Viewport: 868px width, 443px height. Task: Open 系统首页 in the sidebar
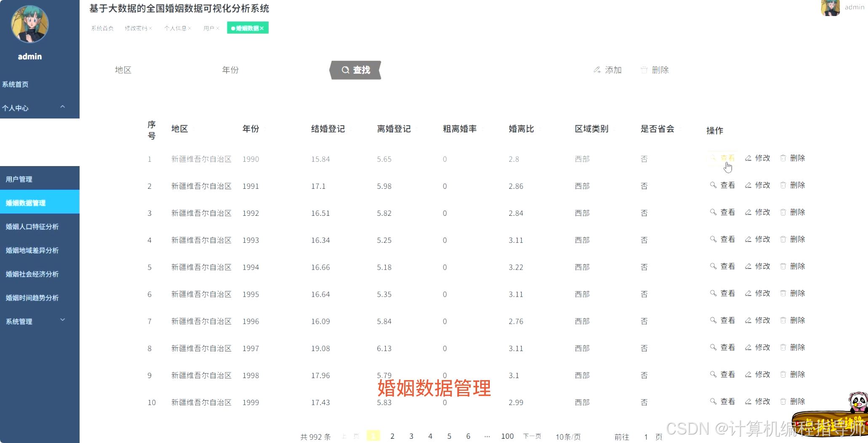(x=40, y=84)
